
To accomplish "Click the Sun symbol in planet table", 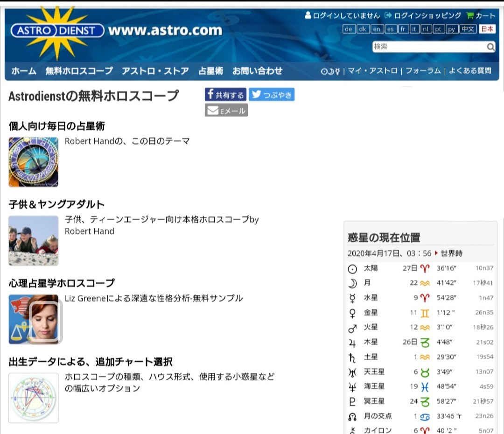I will click(352, 269).
